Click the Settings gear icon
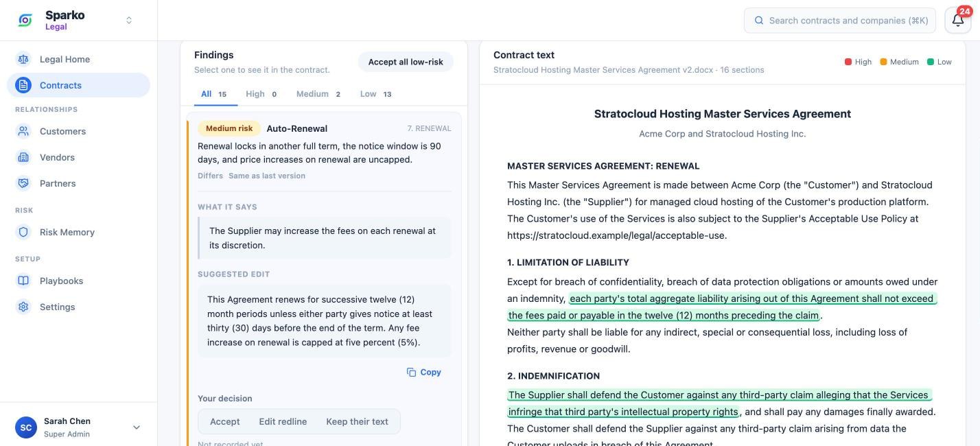980x446 pixels. (x=23, y=307)
